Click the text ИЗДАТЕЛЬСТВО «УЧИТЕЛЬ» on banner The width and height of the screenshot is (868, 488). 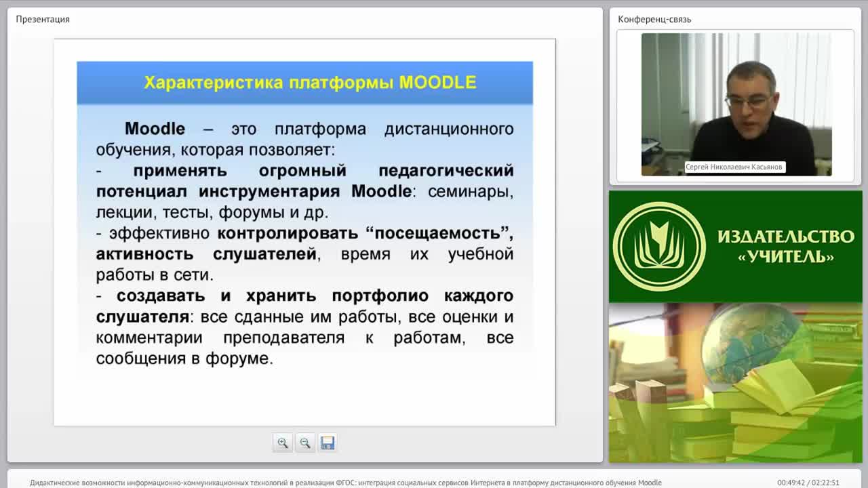coord(786,246)
